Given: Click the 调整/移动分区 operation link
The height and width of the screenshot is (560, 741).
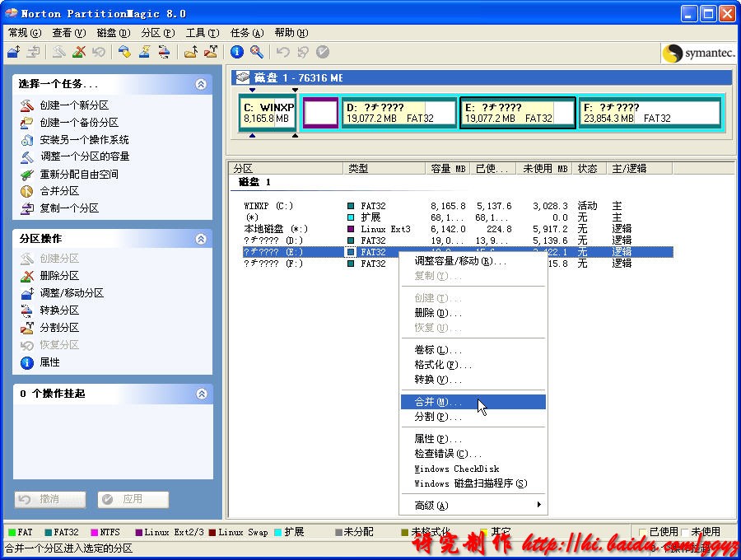Looking at the screenshot, I should click(x=72, y=293).
